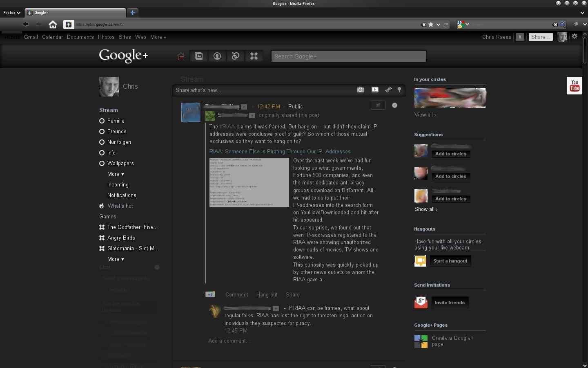Open Calendar from the Google bar
Viewport: 588px width, 368px height.
click(x=53, y=37)
